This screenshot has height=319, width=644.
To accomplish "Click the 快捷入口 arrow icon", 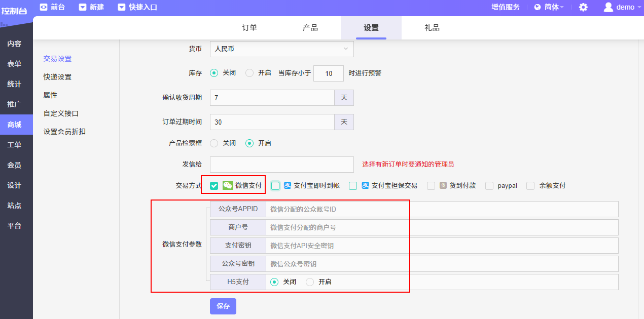I will [121, 7].
